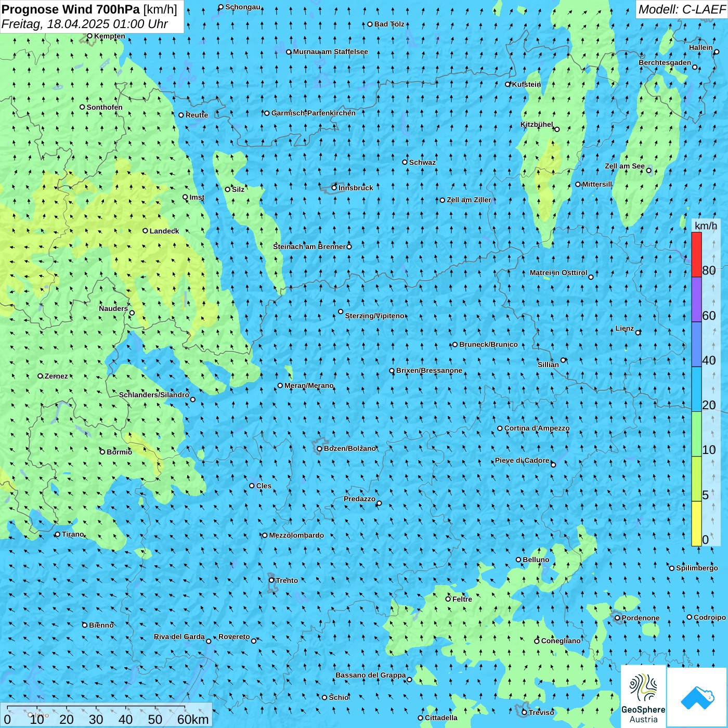Image resolution: width=728 pixels, height=728 pixels.
Task: Click the 'Modell: C-LAEF' label
Action: pos(681,9)
